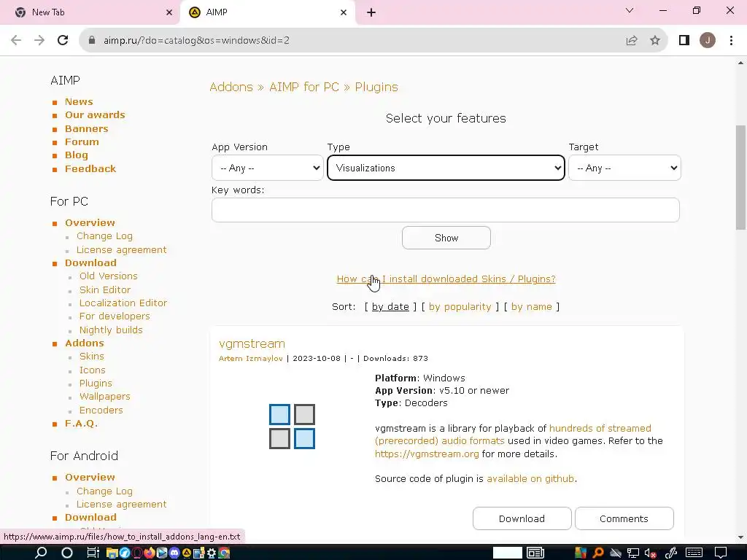Open Forum in the sidebar
The image size is (747, 560).
82,142
